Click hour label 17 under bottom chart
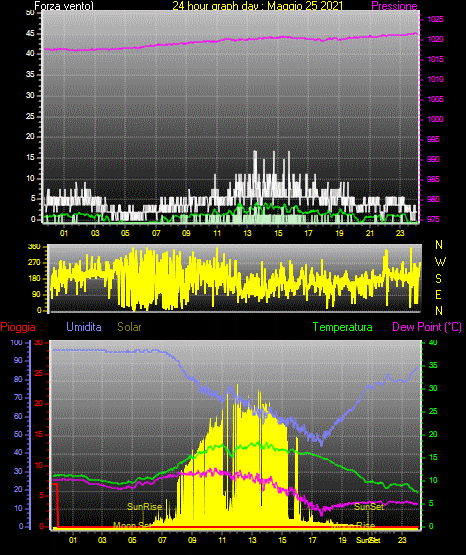The image size is (466, 555). (312, 540)
